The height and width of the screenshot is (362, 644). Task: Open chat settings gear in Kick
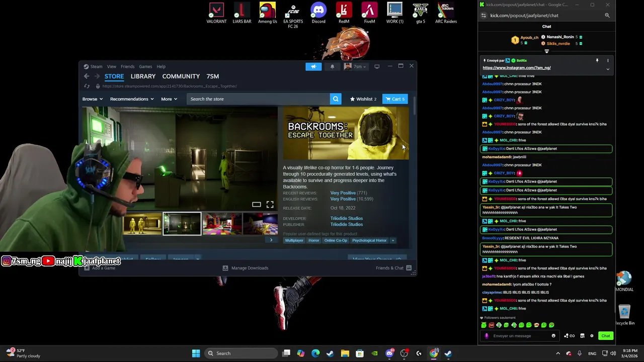click(592, 336)
